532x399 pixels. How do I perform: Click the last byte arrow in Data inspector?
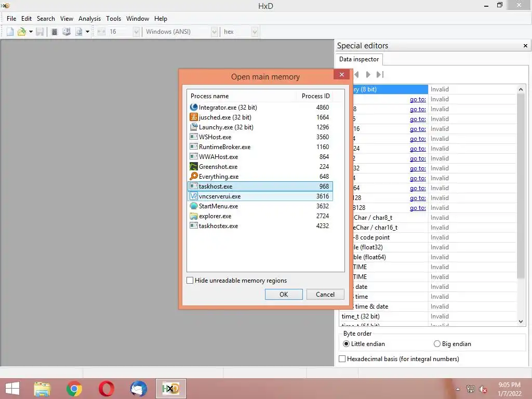(x=380, y=74)
